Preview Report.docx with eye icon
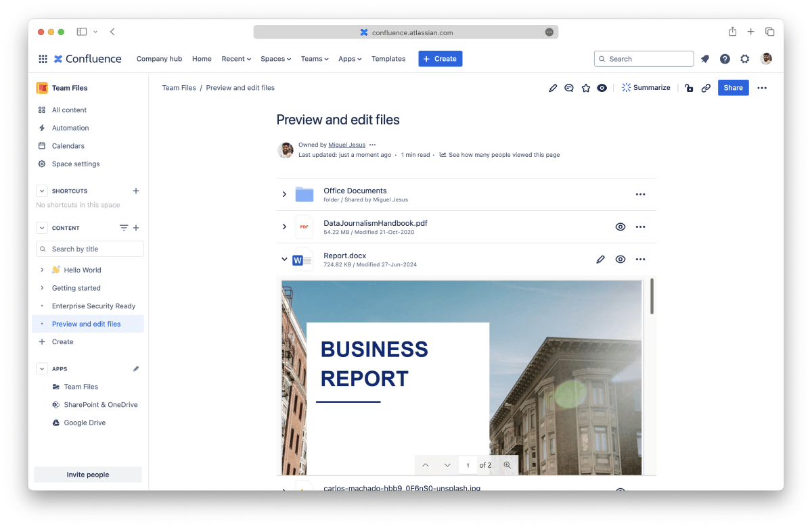 pyautogui.click(x=621, y=260)
